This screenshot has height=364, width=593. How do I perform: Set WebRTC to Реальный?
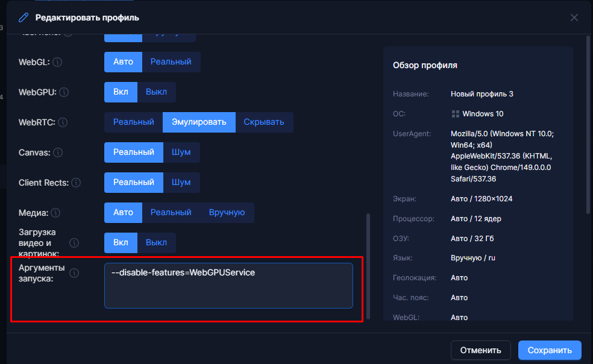pyautogui.click(x=134, y=122)
